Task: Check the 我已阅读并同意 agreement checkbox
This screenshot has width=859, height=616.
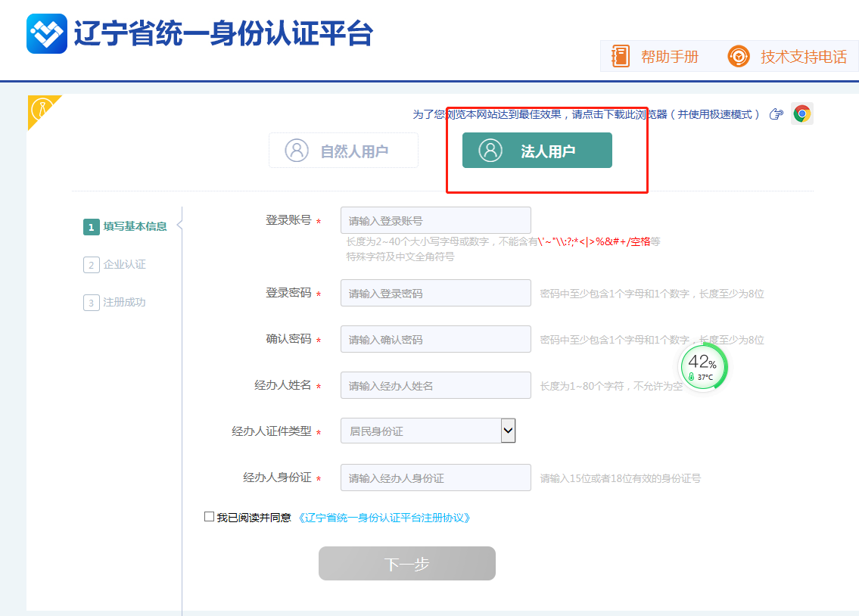Action: click(x=210, y=517)
